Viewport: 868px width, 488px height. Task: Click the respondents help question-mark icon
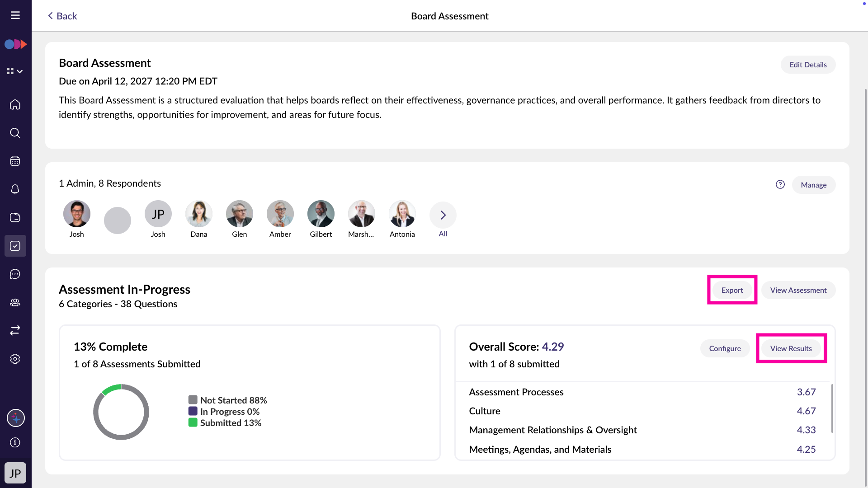pyautogui.click(x=780, y=184)
